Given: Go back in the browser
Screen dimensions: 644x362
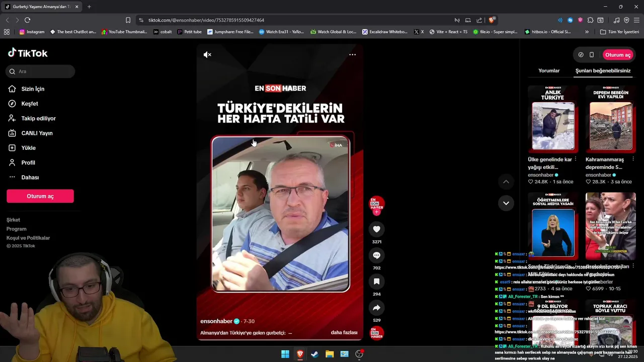Looking at the screenshot, I should pos(7,20).
